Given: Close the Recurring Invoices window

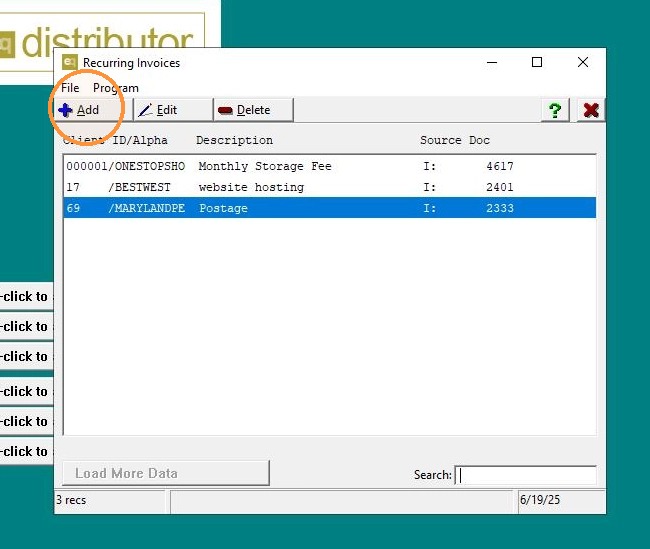Looking at the screenshot, I should (583, 62).
